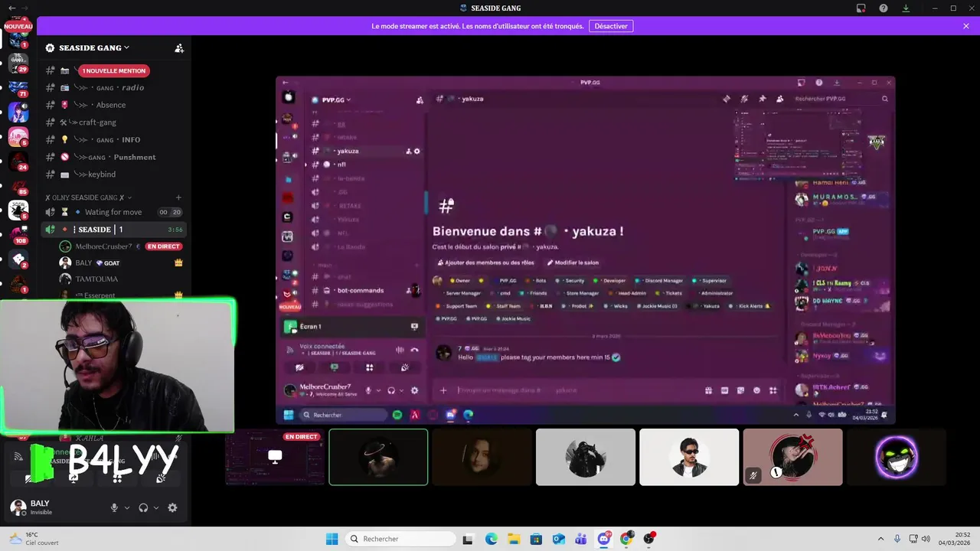
Task: Open the server with the 108 notification badge
Action: (18, 234)
